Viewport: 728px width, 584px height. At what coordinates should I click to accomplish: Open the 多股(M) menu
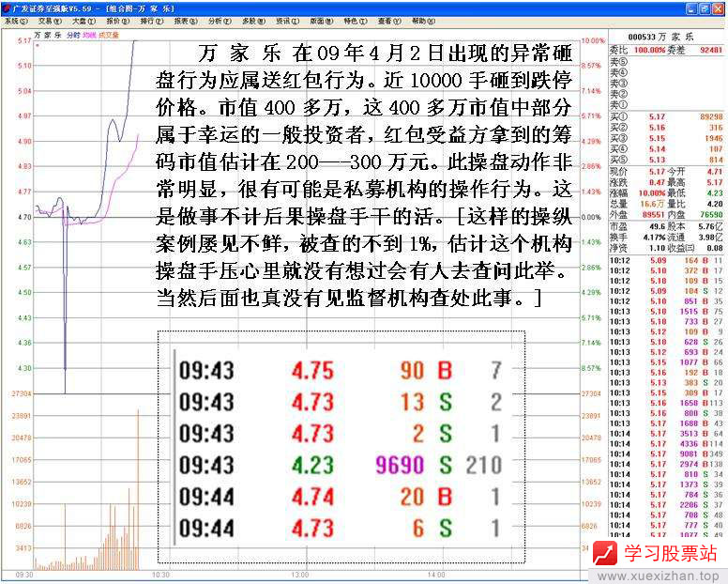(x=254, y=22)
